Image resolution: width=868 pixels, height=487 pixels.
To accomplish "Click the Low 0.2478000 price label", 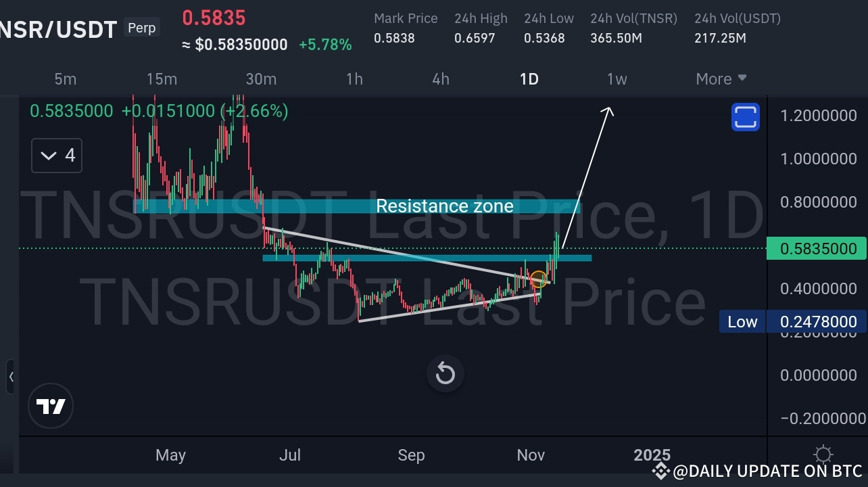I will pos(793,321).
